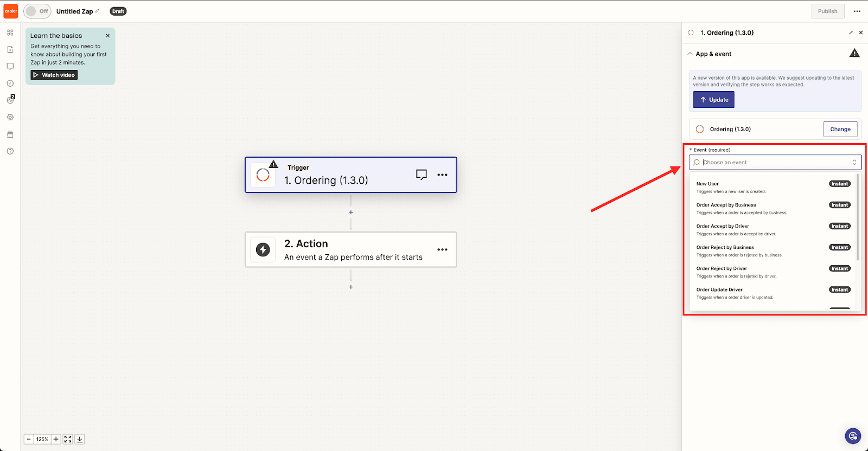The height and width of the screenshot is (451, 868).
Task: Click the Draft status badge
Action: pos(118,11)
